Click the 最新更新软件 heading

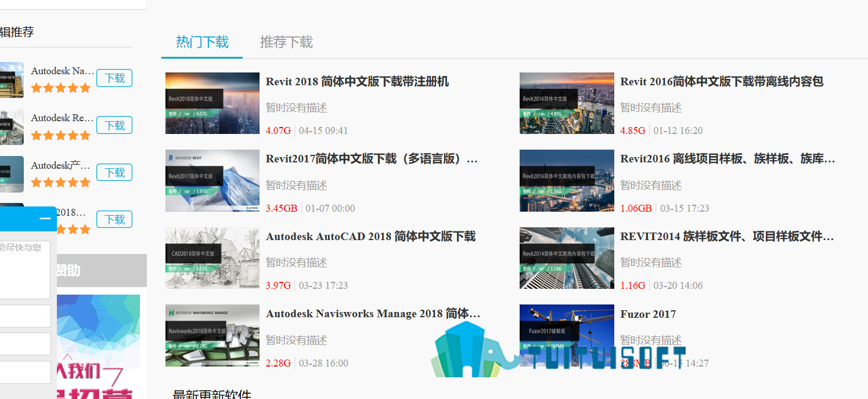point(212,395)
